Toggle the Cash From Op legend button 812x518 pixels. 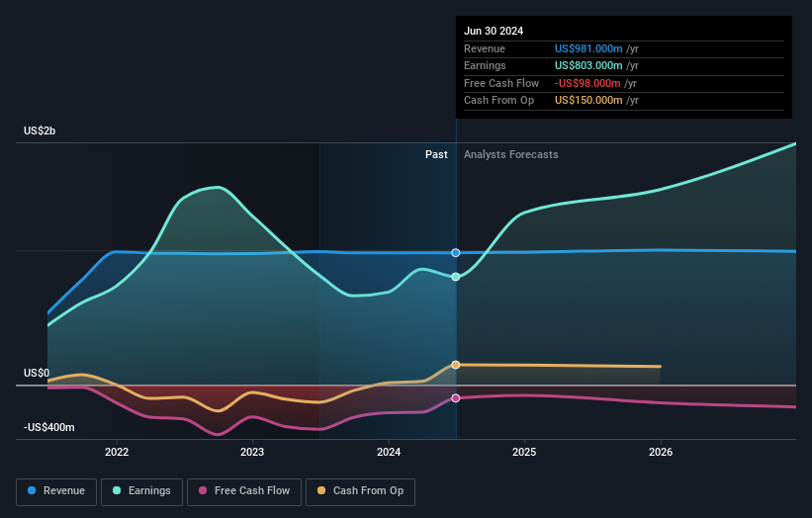pos(360,491)
